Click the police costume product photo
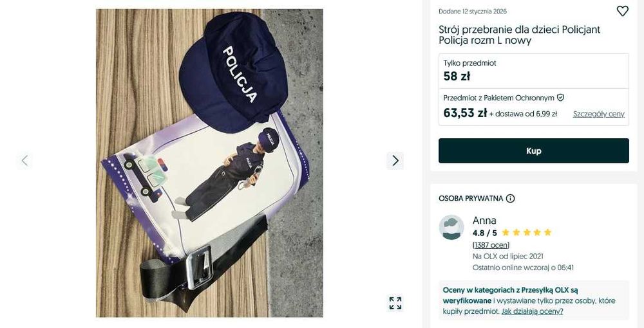Screen dimensions: 644x328 209,163
